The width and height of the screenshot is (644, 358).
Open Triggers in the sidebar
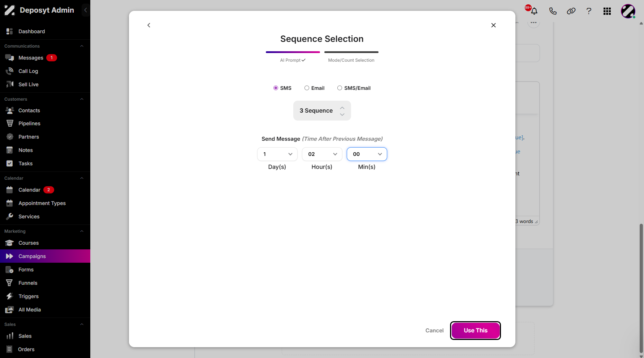click(45, 296)
